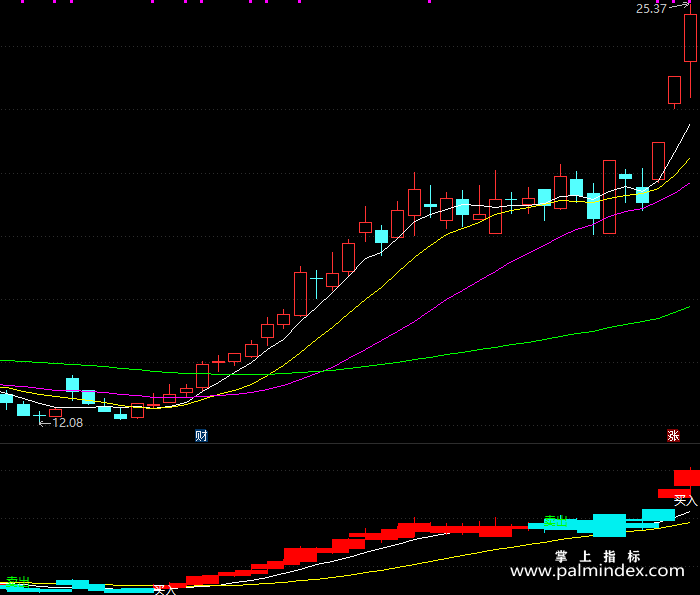This screenshot has height=595, width=700.
Task: Click the green 卖出 signal at the indicator's left edge
Action: coord(18,581)
